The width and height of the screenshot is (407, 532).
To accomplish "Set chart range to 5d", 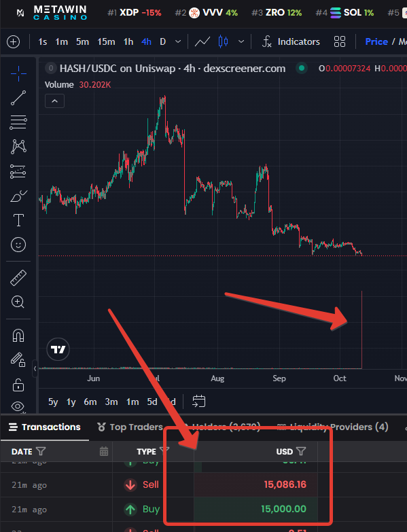I will [152, 402].
